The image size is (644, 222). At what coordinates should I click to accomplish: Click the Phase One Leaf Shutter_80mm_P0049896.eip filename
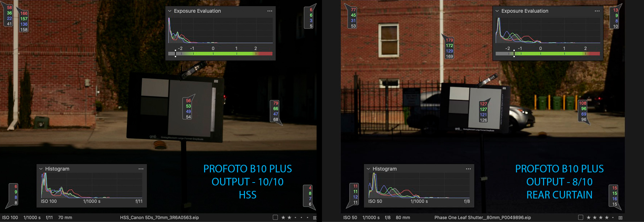(x=483, y=218)
